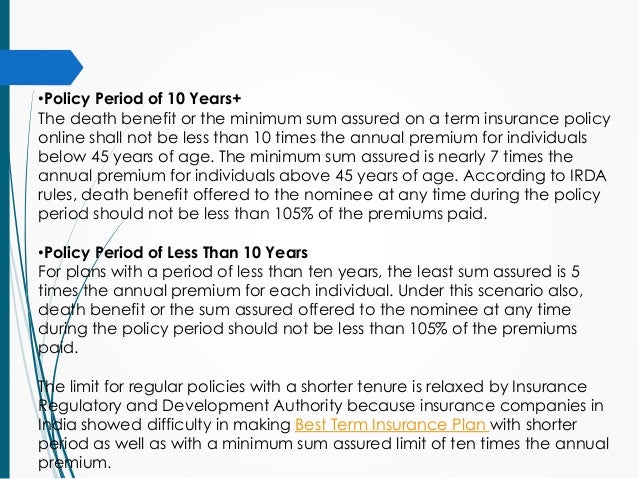This screenshot has height=479, width=638.
Task: Click the word 'premium.' on the last line
Action: point(74,463)
